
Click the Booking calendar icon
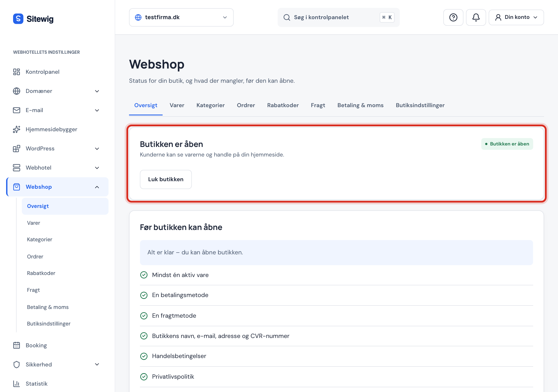(x=17, y=345)
